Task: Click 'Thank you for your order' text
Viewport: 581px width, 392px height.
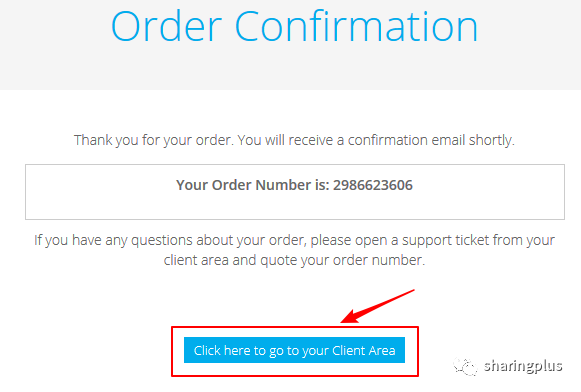Action: tap(154, 140)
